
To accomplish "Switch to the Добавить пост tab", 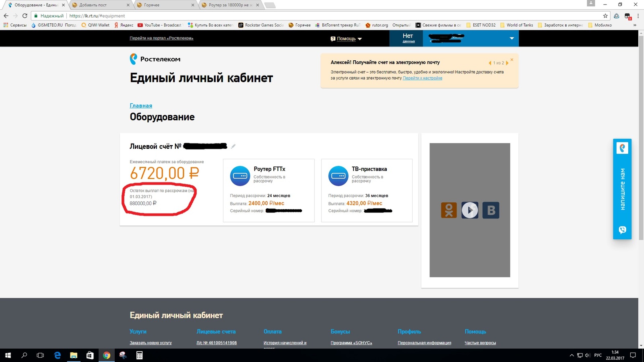I will (101, 5).
